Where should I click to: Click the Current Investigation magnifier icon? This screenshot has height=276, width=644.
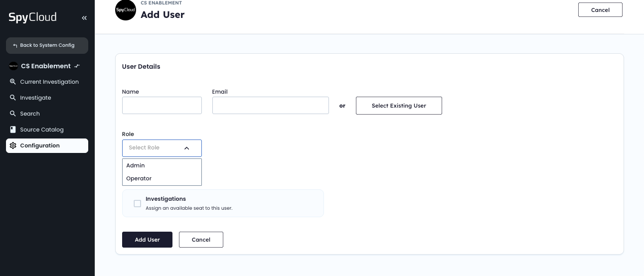[13, 82]
